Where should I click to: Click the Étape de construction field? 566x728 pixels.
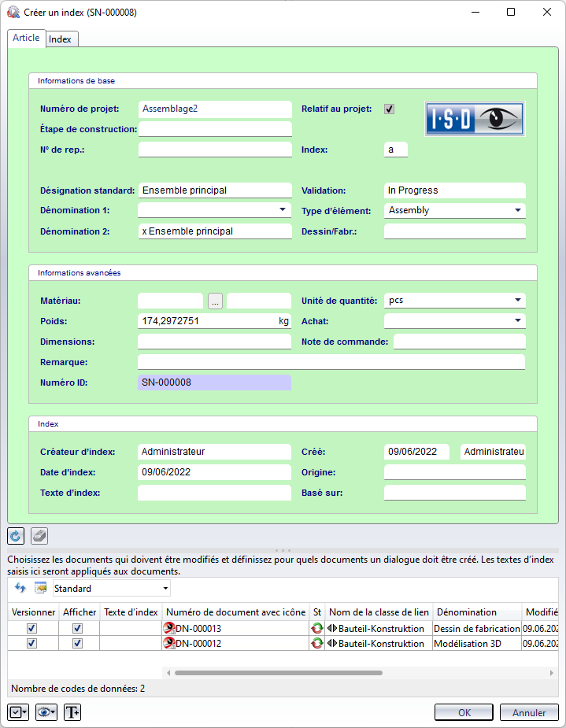tap(215, 129)
